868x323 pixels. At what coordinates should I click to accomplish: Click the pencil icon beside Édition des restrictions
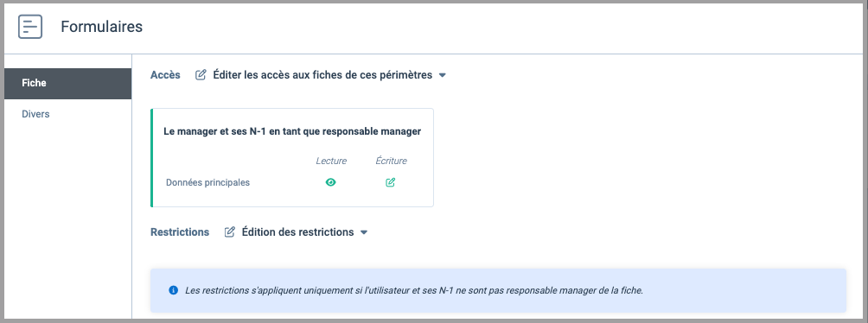coord(230,231)
